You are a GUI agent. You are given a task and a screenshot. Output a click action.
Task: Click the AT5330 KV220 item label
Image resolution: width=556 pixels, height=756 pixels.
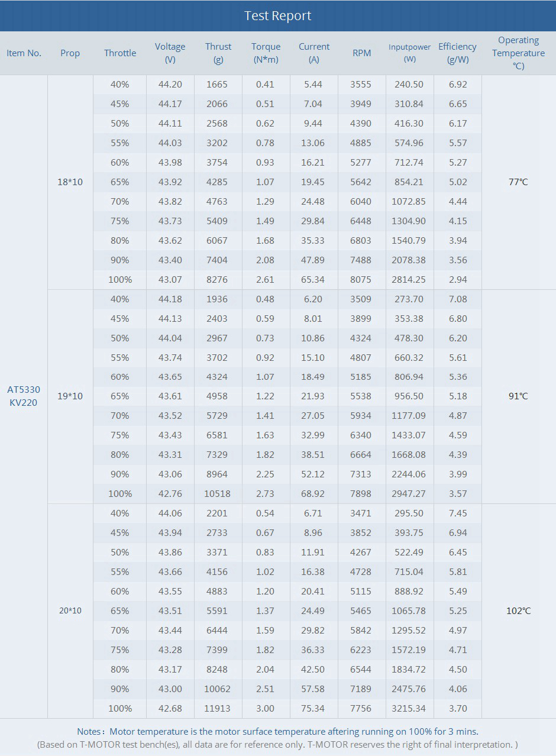(x=24, y=396)
